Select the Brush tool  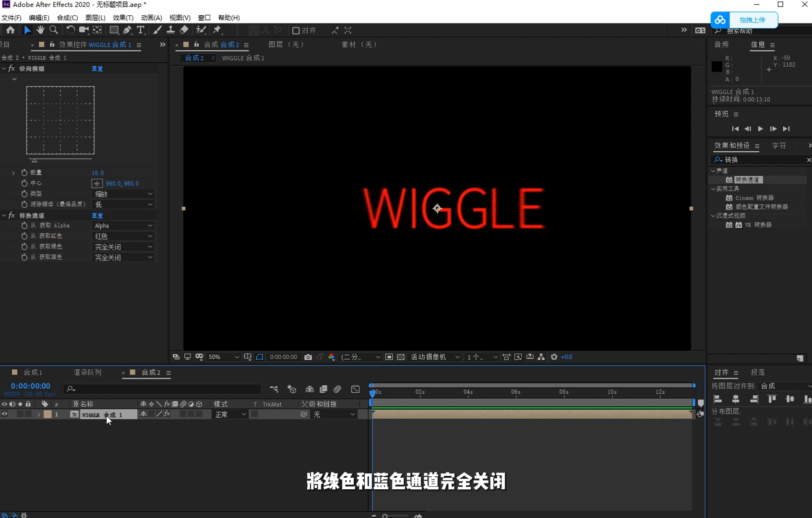click(x=157, y=30)
